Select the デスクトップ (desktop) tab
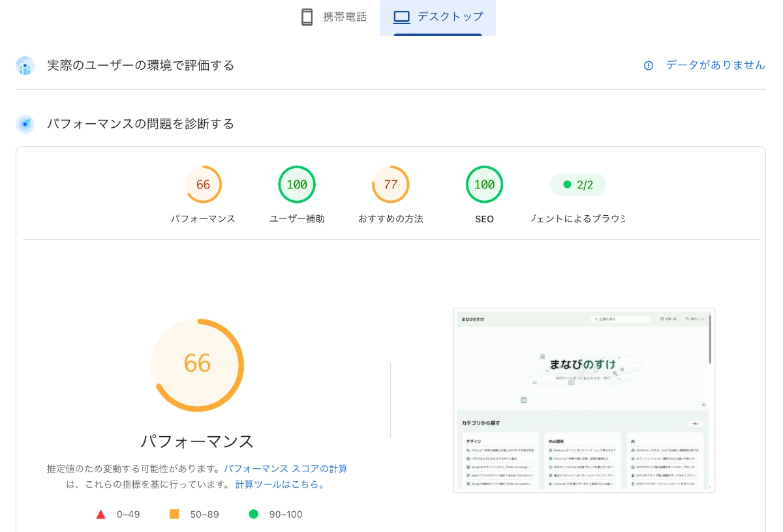Viewport: 783px width, 532px height. pos(438,18)
